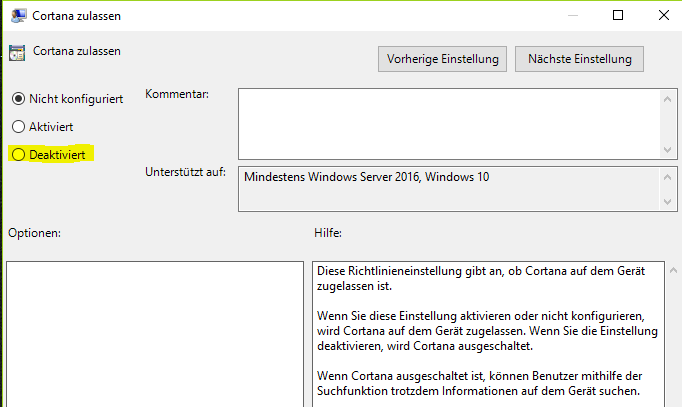Click the Cortana zulassen heading below title bar
682x407 pixels.
point(77,50)
